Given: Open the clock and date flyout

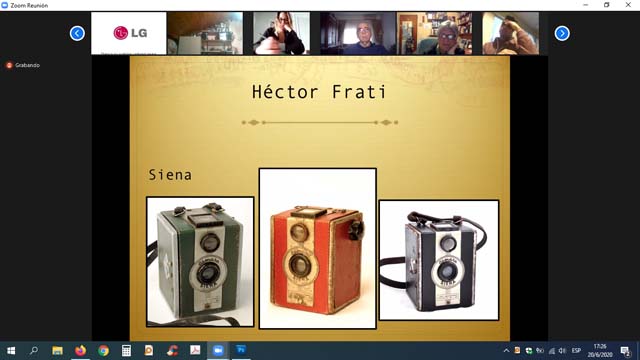Looking at the screenshot, I should (x=600, y=351).
